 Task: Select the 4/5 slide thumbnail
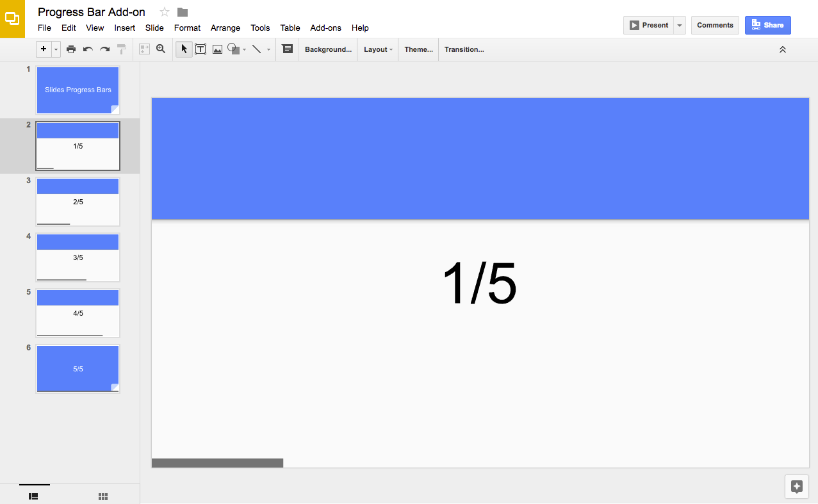tap(78, 313)
